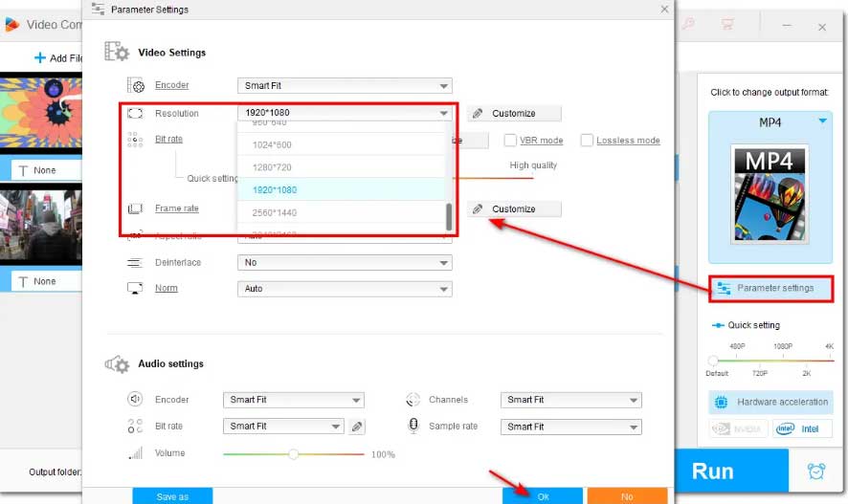Select the flower animation video thumbnail

point(41,113)
